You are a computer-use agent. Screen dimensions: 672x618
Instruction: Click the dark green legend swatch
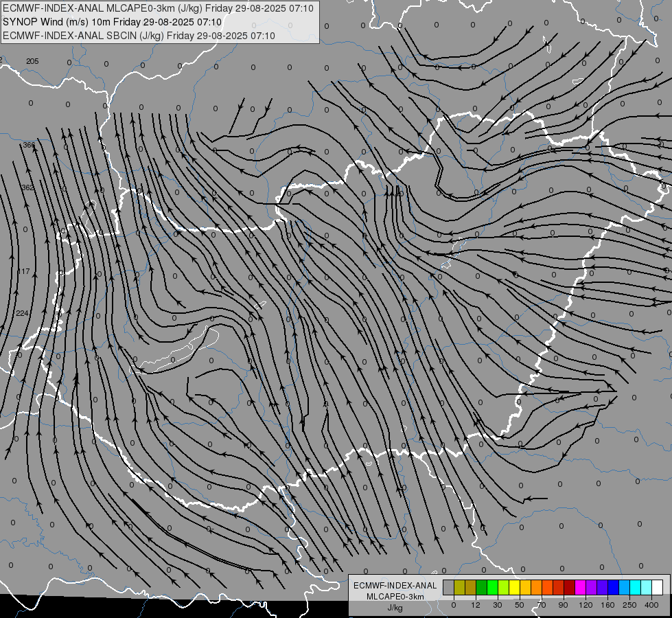pyautogui.click(x=482, y=587)
